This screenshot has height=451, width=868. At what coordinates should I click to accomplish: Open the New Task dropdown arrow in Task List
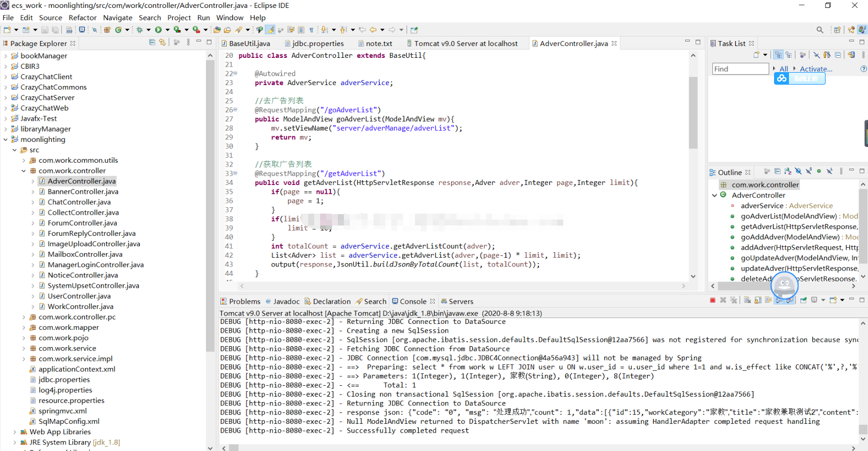765,55
